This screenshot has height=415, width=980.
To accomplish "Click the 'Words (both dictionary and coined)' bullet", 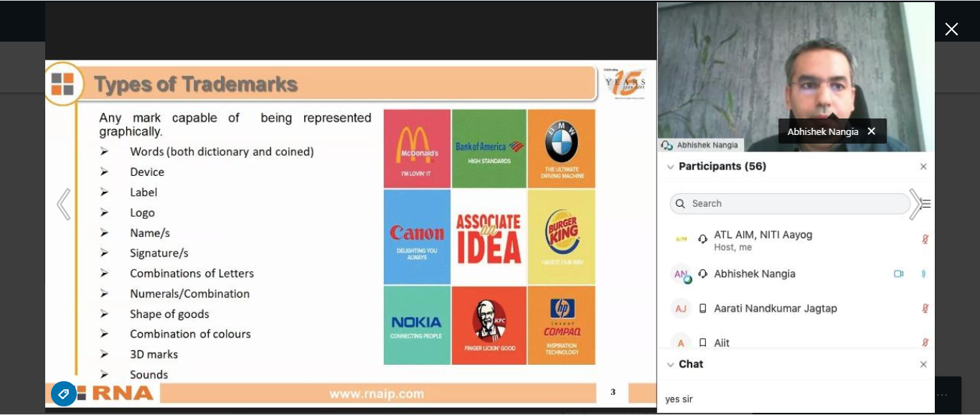I will click(x=222, y=152).
